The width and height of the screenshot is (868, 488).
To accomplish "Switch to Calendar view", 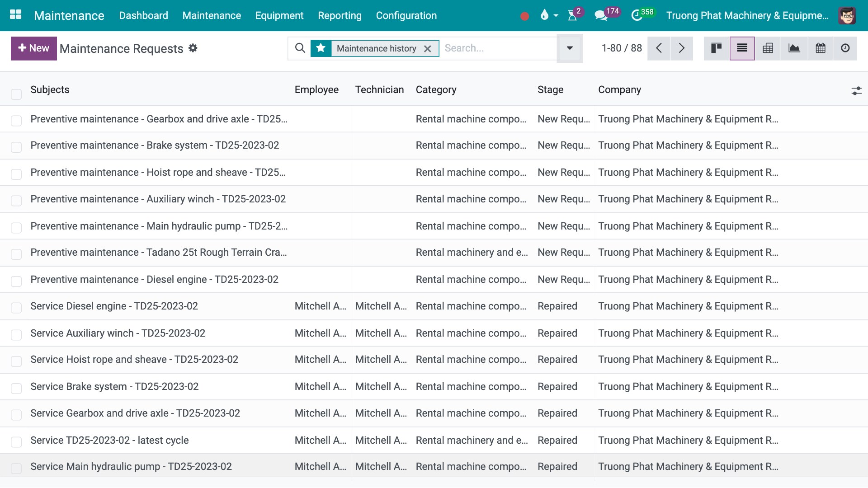I will pos(820,48).
